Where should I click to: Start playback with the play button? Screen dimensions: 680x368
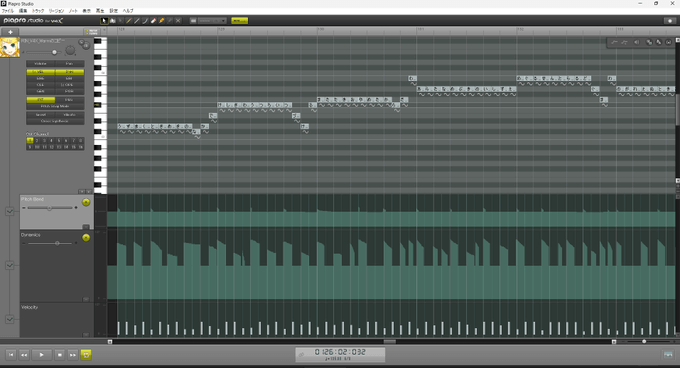point(41,355)
